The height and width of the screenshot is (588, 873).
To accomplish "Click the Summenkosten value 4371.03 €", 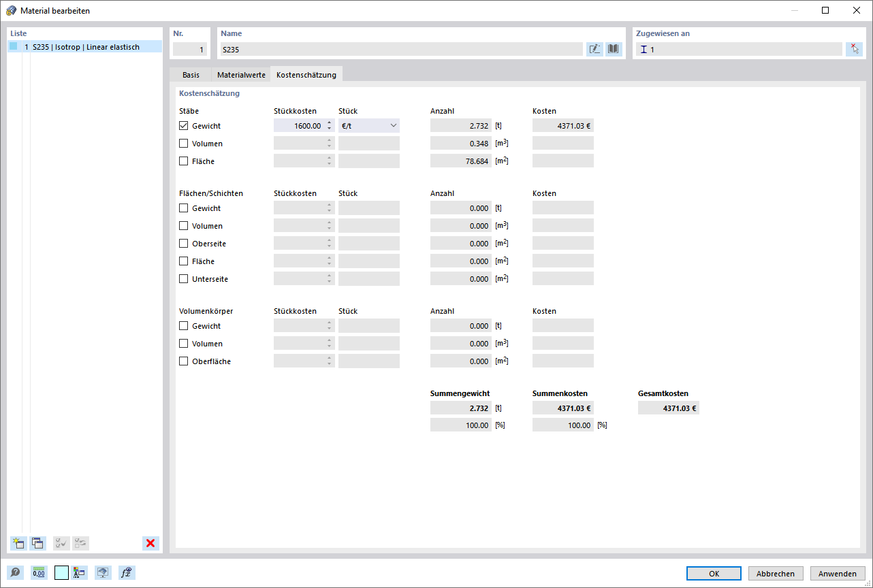I will 563,408.
